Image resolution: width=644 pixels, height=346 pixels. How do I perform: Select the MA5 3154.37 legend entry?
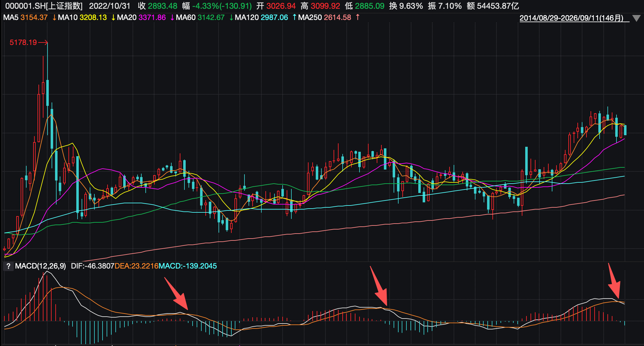pos(25,17)
